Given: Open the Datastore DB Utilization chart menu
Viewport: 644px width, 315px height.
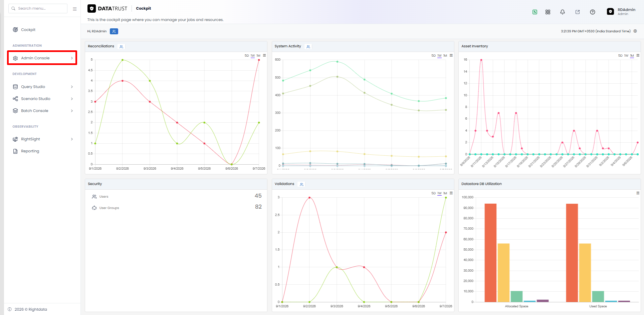Looking at the screenshot, I should pyautogui.click(x=638, y=193).
